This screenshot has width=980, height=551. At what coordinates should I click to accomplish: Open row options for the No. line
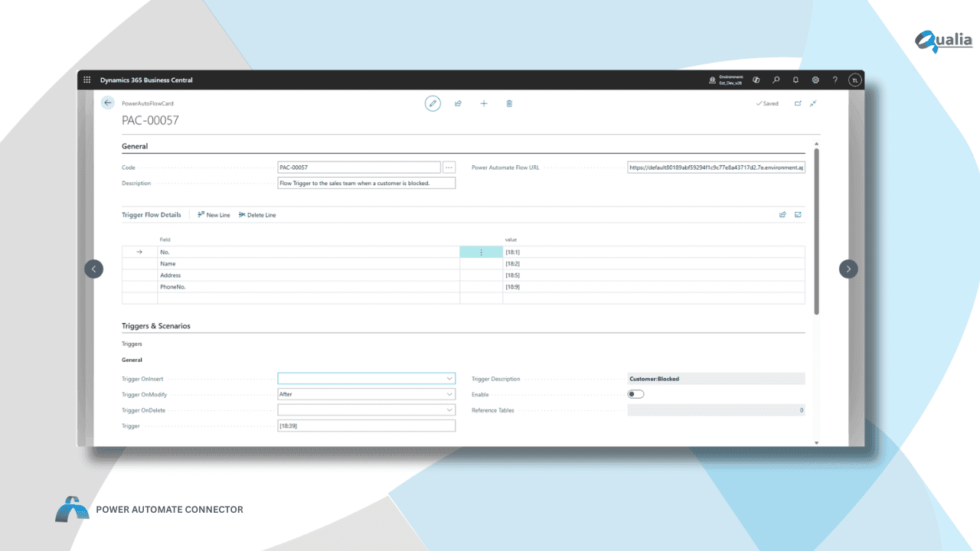click(x=481, y=252)
